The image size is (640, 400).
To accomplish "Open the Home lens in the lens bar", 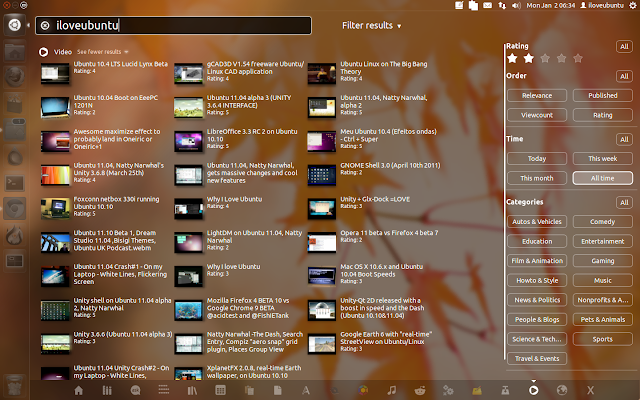I will (78, 391).
